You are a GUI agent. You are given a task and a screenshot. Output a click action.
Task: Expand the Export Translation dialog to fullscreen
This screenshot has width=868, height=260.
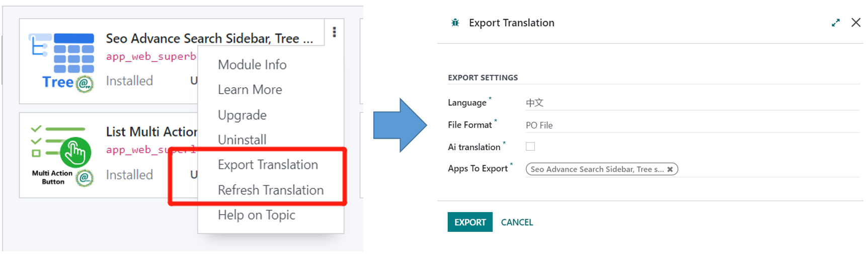pos(835,23)
